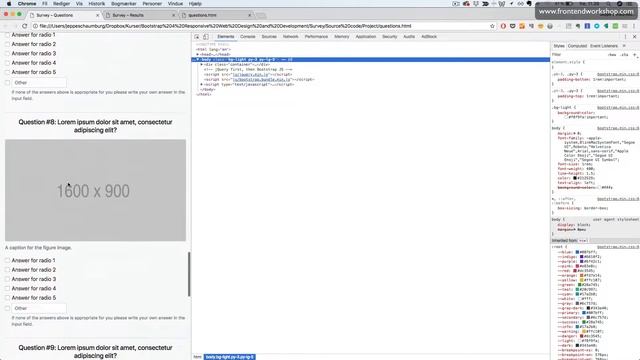Click the --success color swatch
Image resolution: width=640 pixels, height=360 pixels.
point(584,322)
